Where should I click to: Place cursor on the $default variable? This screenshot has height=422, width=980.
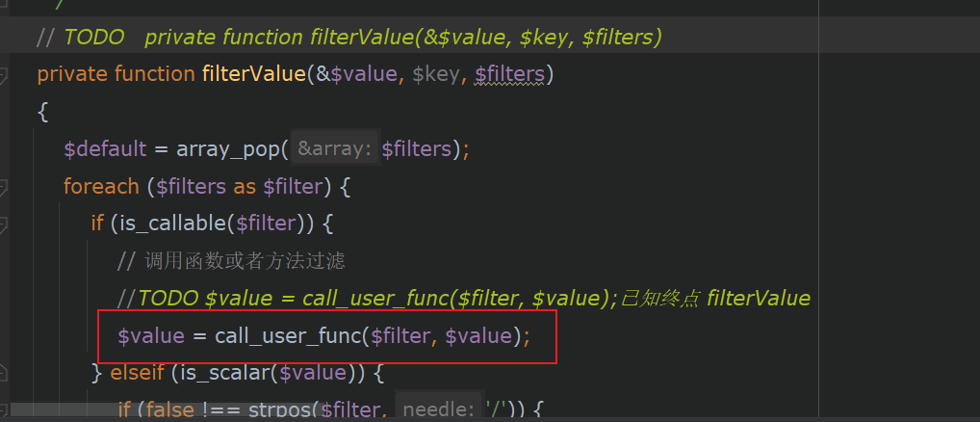pos(104,149)
